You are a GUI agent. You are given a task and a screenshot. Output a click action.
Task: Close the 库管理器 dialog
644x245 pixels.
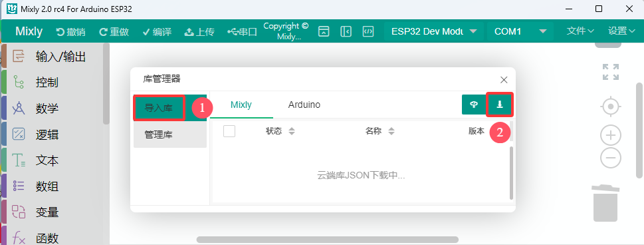tap(504, 79)
